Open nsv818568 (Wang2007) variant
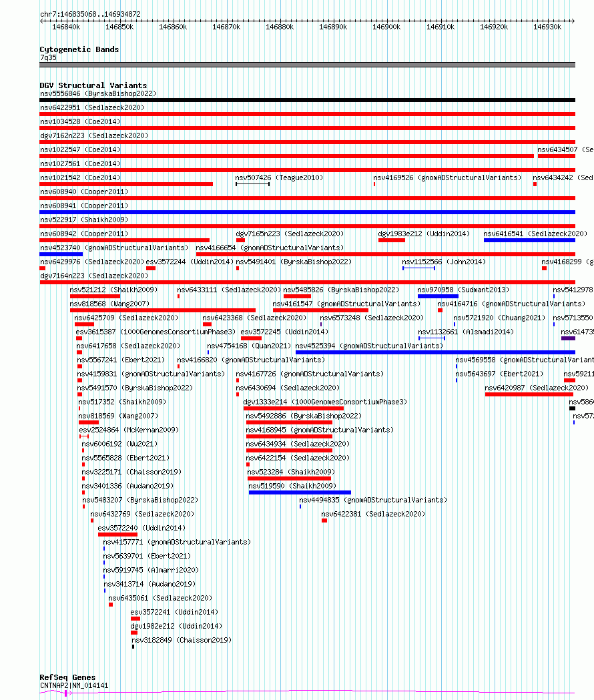 [x=109, y=304]
